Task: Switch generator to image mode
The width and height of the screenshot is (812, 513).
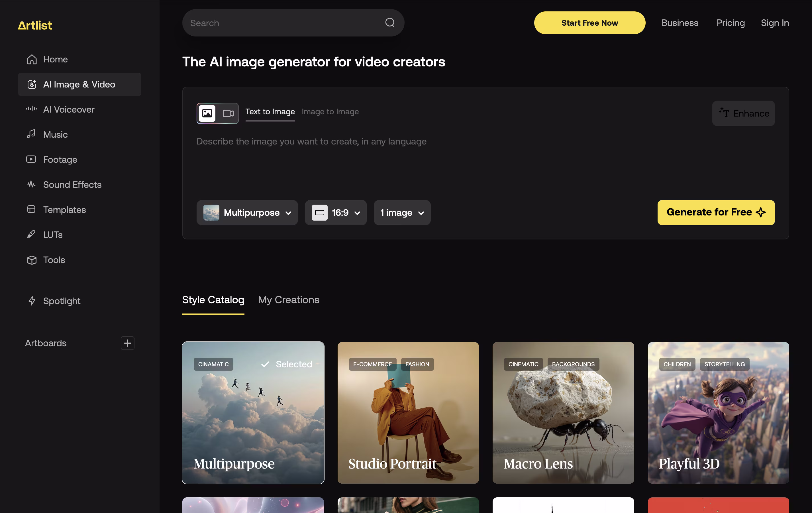Action: (207, 113)
